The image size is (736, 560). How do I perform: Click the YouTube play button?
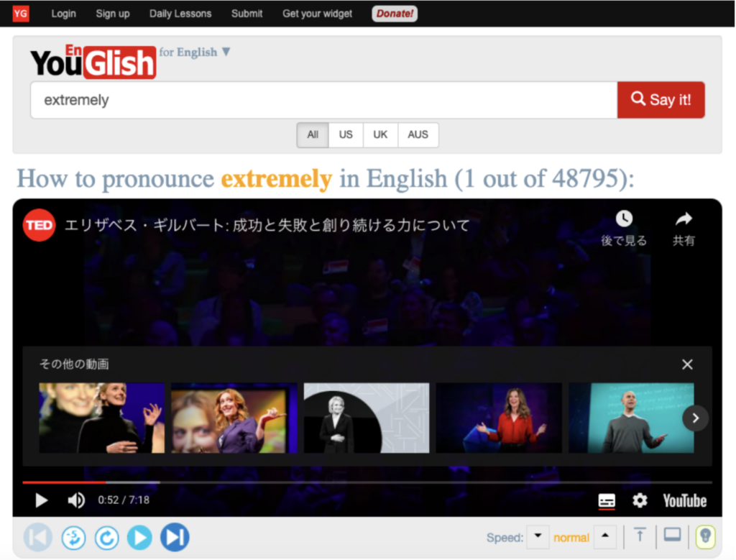pyautogui.click(x=42, y=500)
